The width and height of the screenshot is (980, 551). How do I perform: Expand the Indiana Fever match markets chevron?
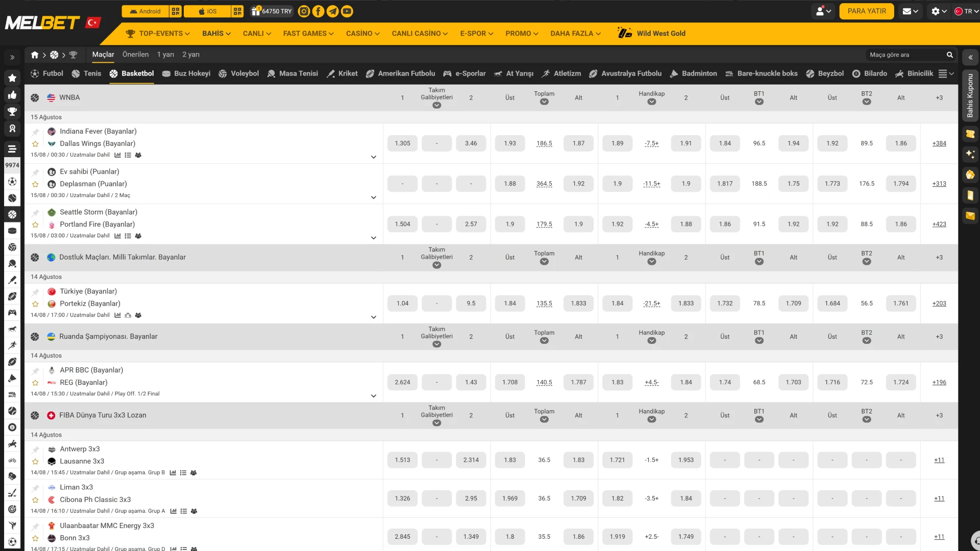[374, 157]
